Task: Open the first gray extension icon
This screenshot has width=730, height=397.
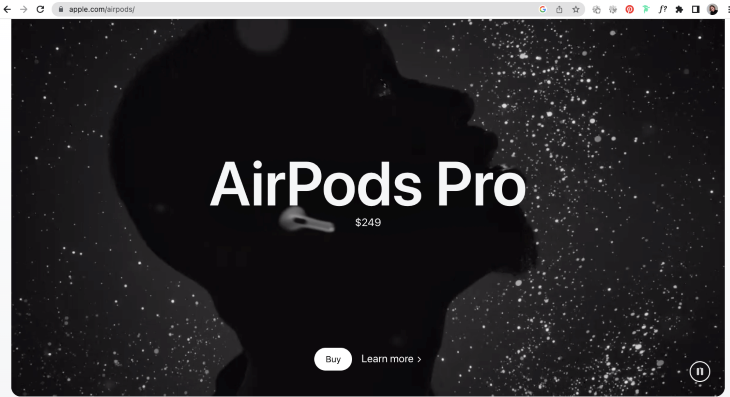Action: [596, 9]
